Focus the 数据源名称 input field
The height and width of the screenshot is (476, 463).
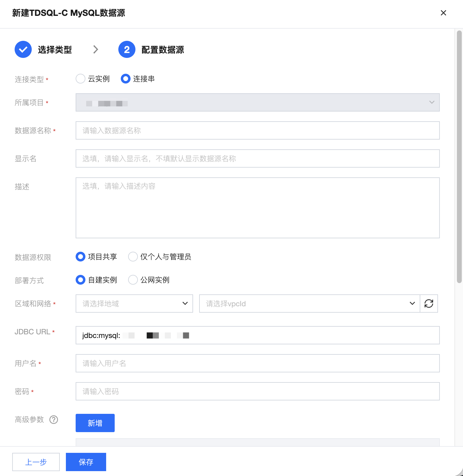point(258,130)
